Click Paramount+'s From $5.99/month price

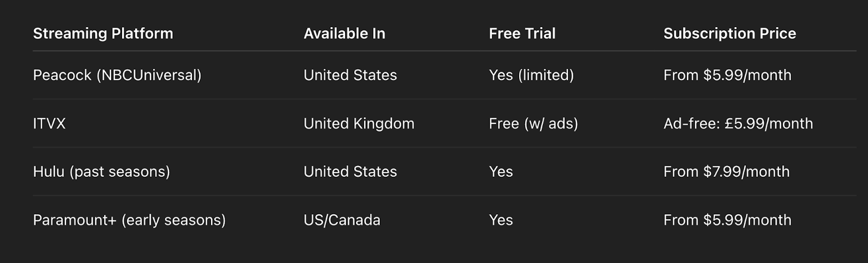point(727,220)
